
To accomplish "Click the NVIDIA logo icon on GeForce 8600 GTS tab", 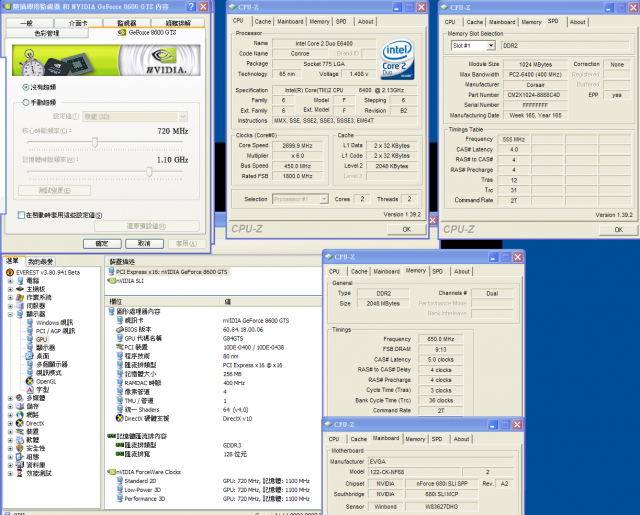I will click(x=122, y=32).
